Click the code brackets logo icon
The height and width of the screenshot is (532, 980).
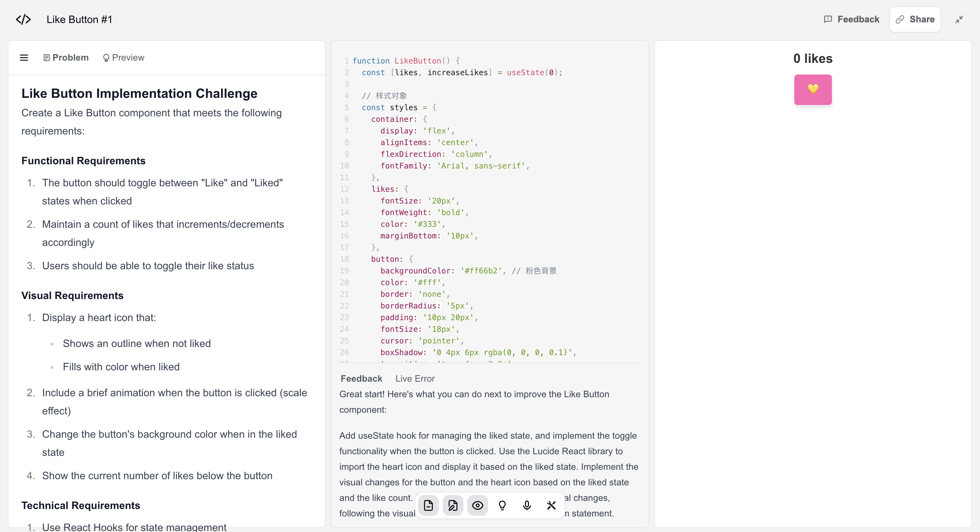point(23,19)
